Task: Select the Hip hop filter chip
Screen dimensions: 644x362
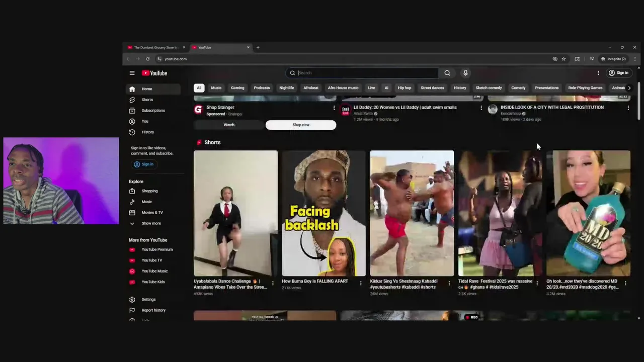Action: [405, 88]
